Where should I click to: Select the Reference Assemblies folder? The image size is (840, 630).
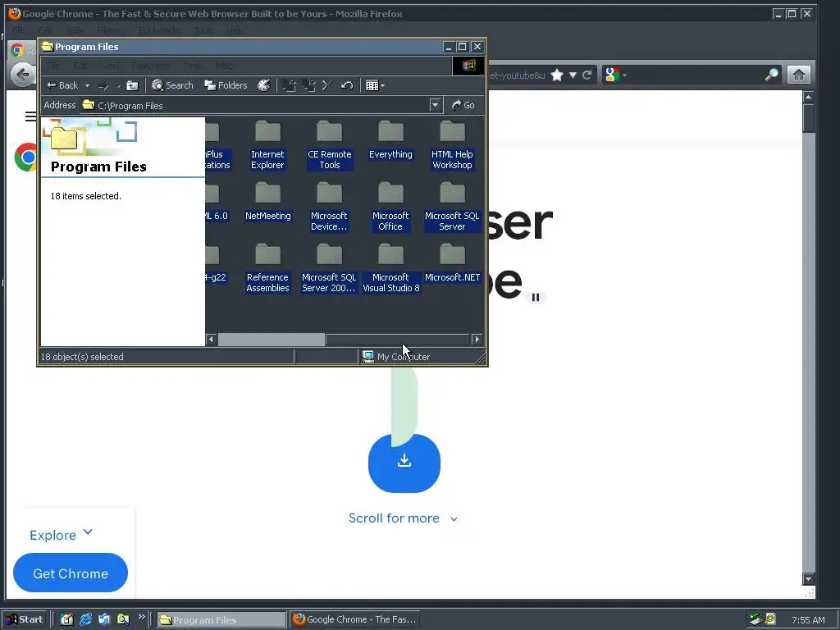(268, 268)
